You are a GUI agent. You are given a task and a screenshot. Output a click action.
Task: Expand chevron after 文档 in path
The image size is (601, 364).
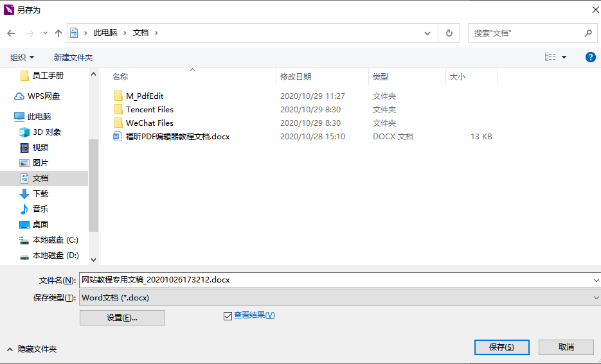point(156,33)
